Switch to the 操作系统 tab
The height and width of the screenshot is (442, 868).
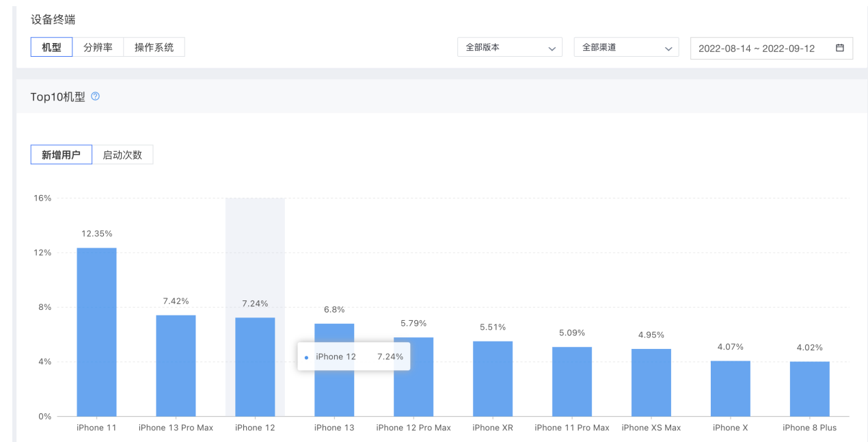click(154, 47)
